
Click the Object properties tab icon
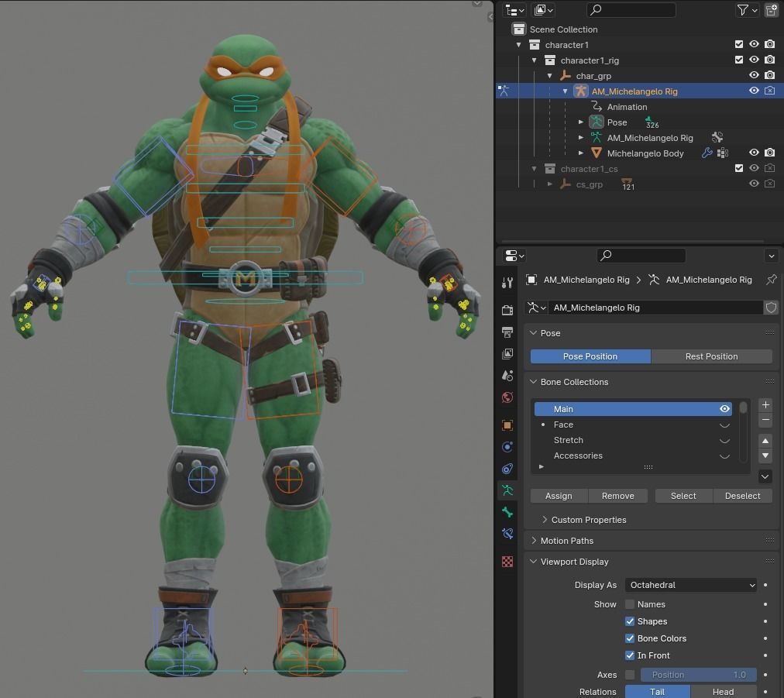point(507,425)
